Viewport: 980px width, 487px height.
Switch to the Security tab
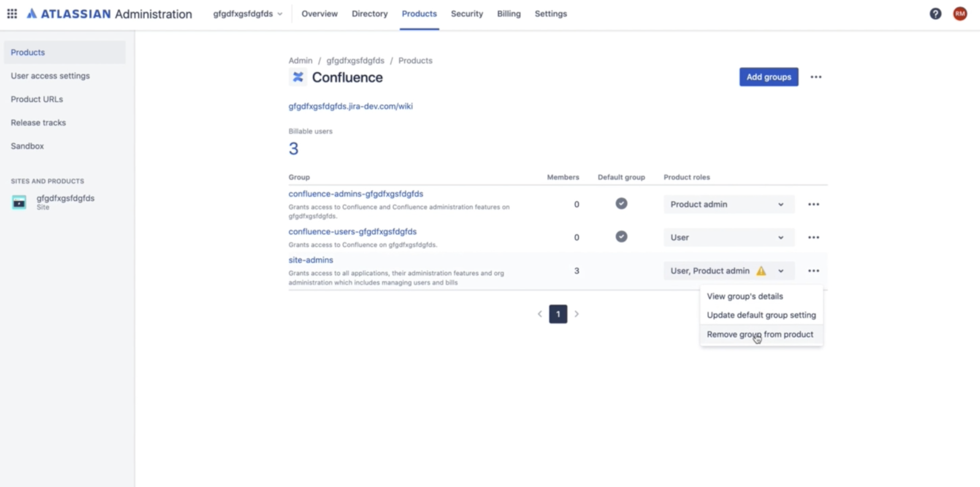tap(467, 14)
